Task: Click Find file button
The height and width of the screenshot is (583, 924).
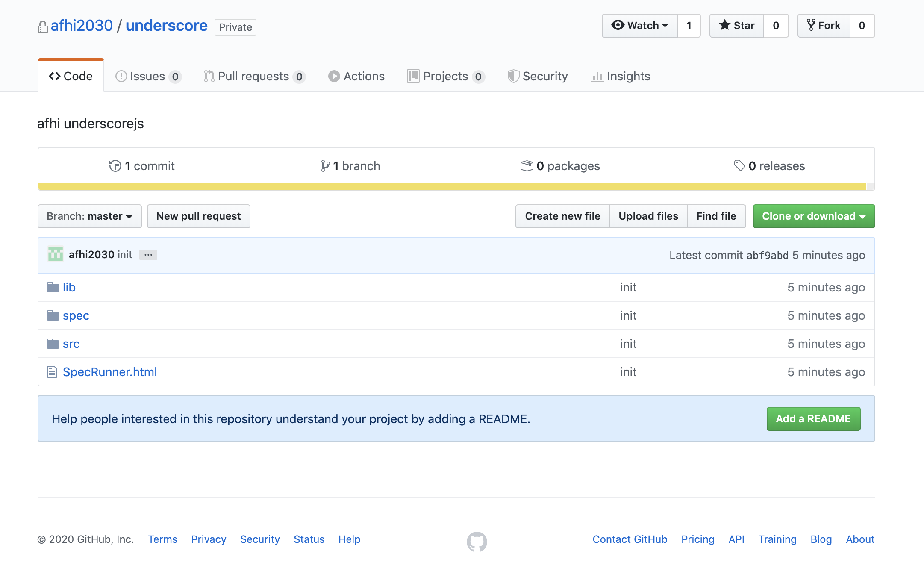Action: tap(716, 216)
